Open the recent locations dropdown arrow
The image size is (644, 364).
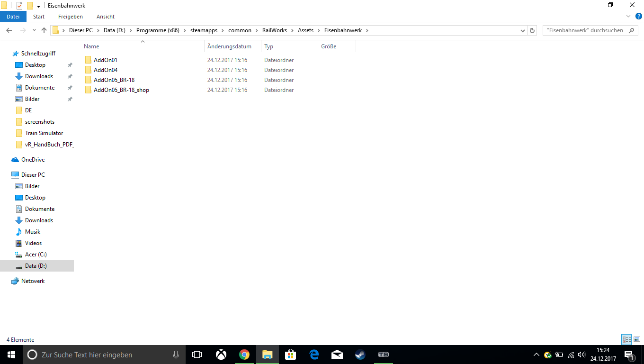(34, 30)
